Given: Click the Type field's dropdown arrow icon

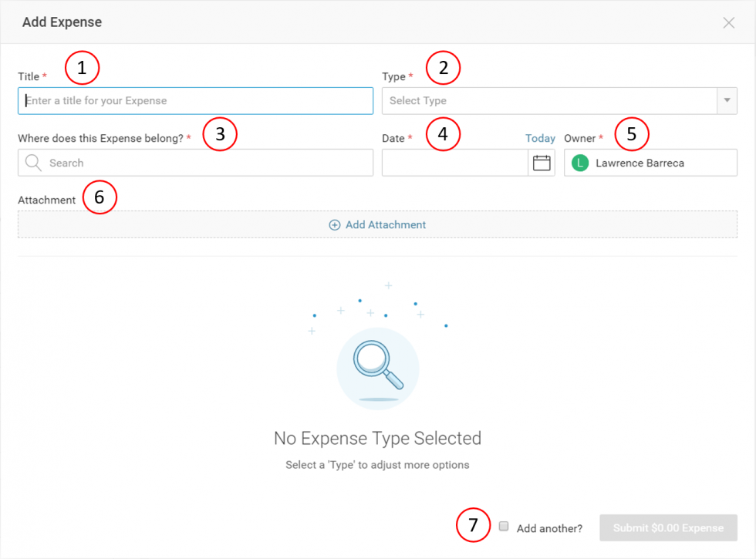Looking at the screenshot, I should tap(727, 101).
